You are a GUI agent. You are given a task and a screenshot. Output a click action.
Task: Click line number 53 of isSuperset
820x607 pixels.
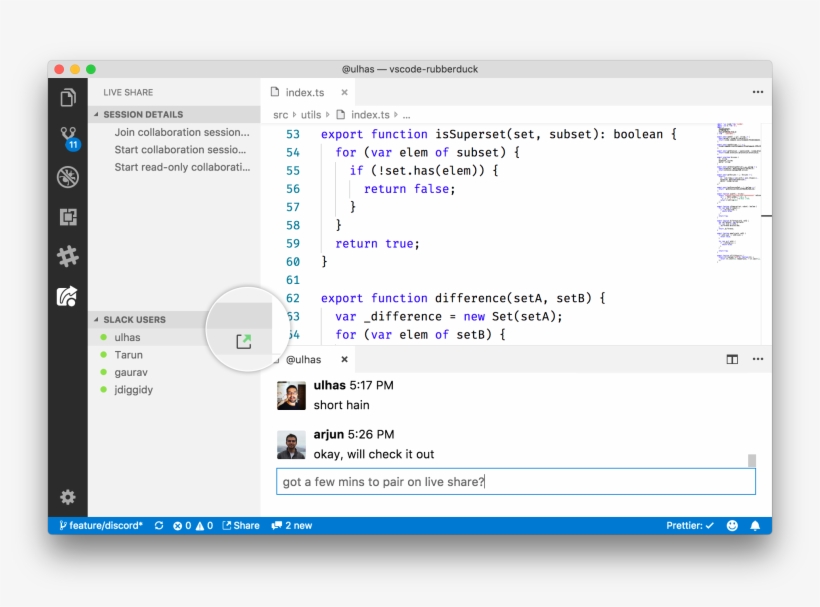click(x=293, y=134)
